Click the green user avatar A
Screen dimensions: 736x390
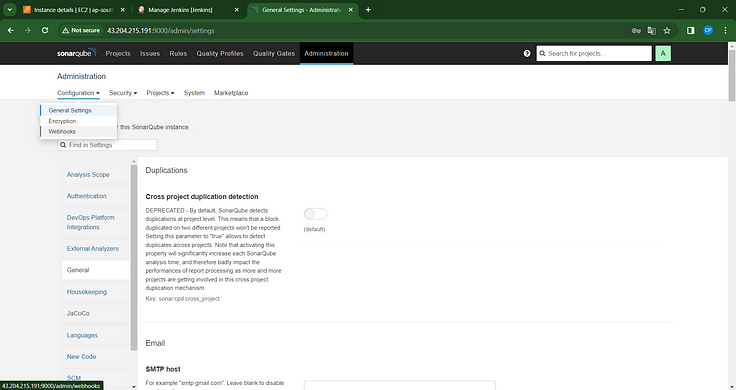pos(663,54)
